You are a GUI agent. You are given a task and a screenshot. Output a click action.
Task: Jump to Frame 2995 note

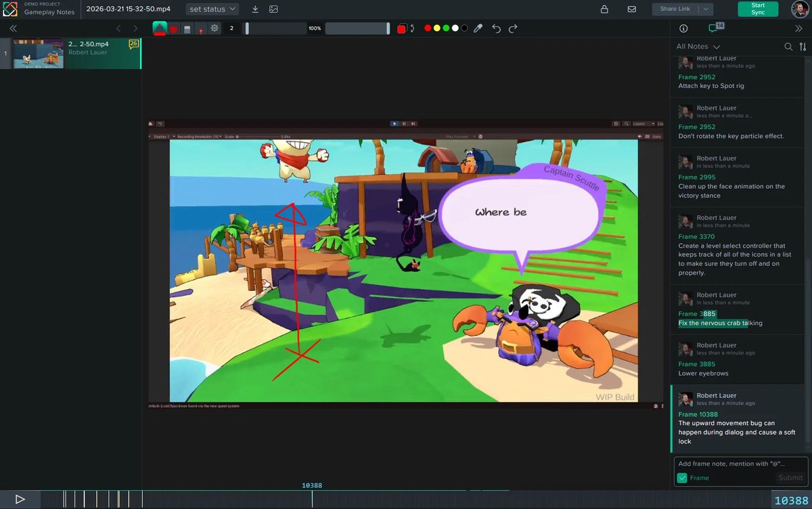(x=697, y=177)
